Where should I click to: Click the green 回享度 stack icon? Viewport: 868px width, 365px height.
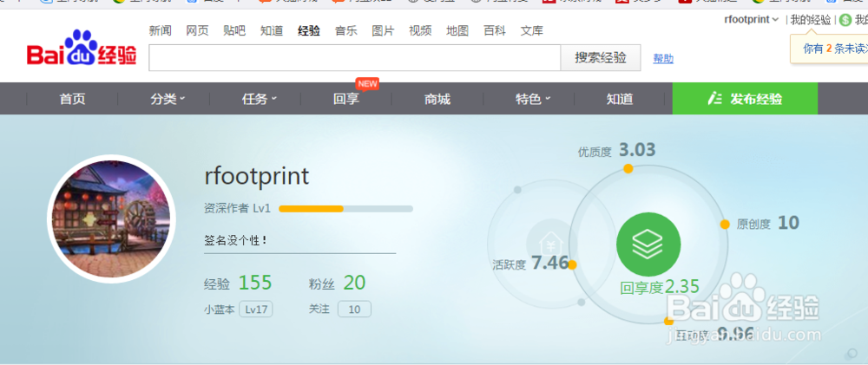(x=648, y=244)
